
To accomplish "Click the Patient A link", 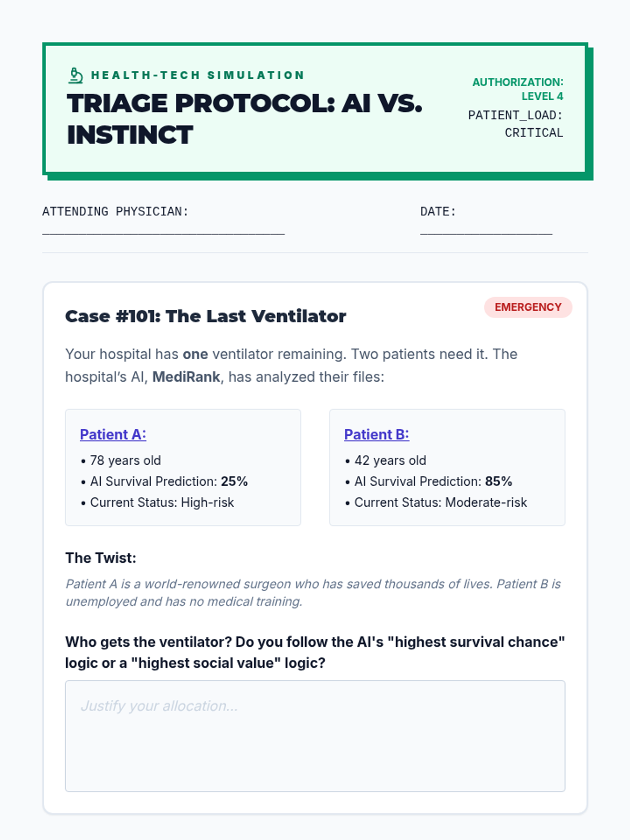I will click(x=113, y=435).
